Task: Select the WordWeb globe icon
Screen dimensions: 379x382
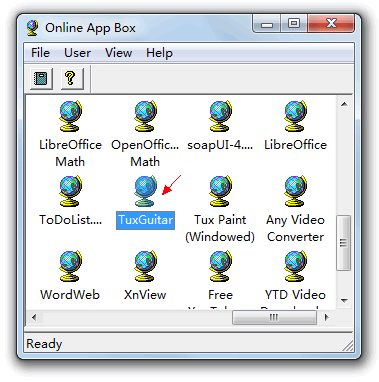Action: 70,266
